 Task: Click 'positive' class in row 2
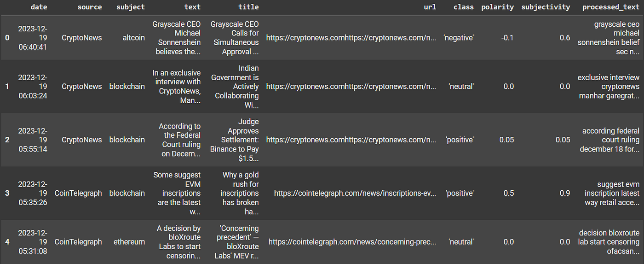click(x=460, y=140)
